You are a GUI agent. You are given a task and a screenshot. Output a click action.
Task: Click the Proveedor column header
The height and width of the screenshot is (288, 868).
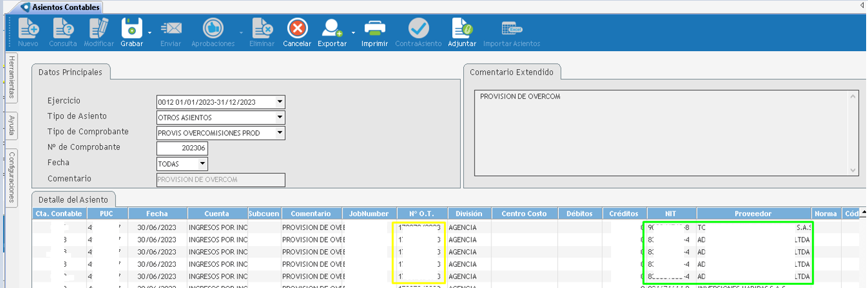[754, 214]
